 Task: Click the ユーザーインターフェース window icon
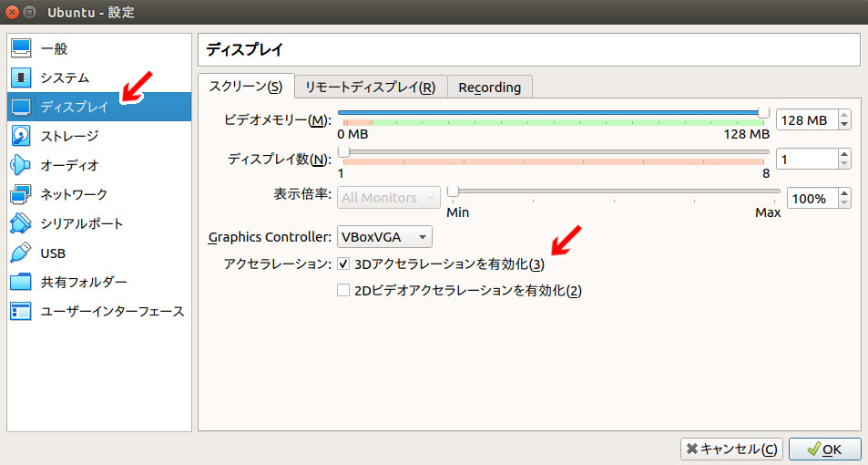(21, 312)
